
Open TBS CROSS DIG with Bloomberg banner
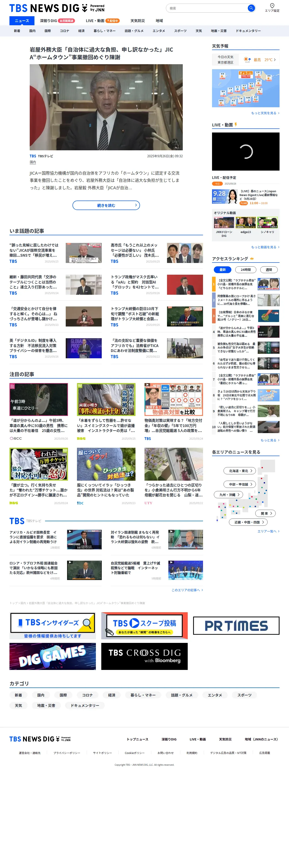click(x=144, y=656)
